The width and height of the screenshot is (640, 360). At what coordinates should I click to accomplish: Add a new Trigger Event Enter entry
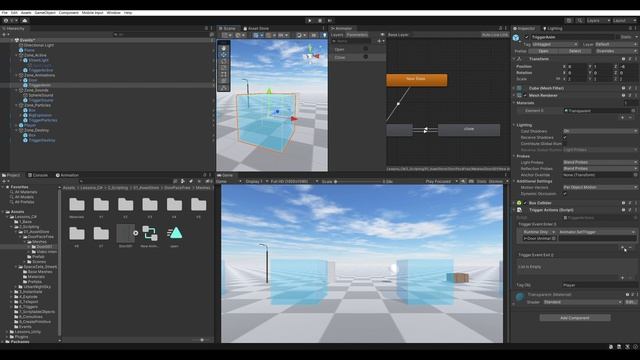[x=622, y=247]
